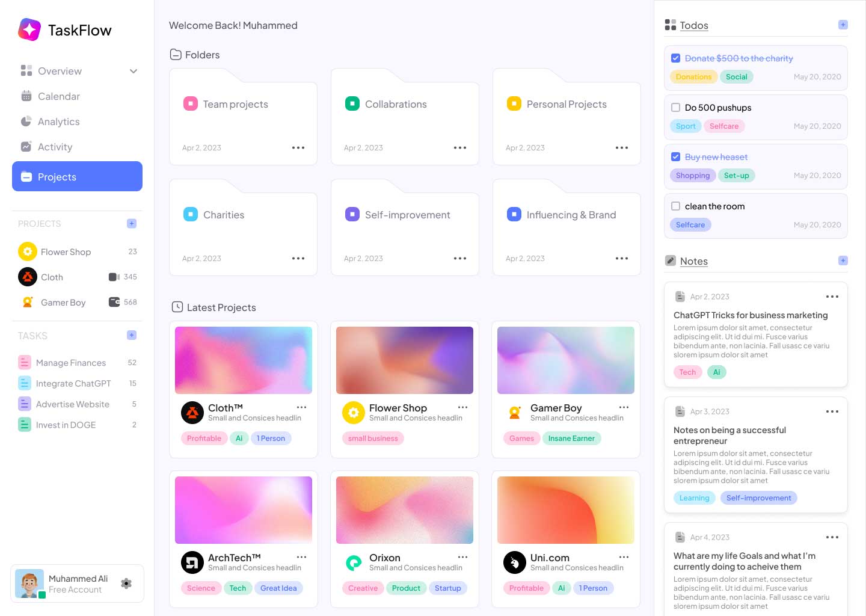Click the TaskFlow logo icon

[x=29, y=29]
